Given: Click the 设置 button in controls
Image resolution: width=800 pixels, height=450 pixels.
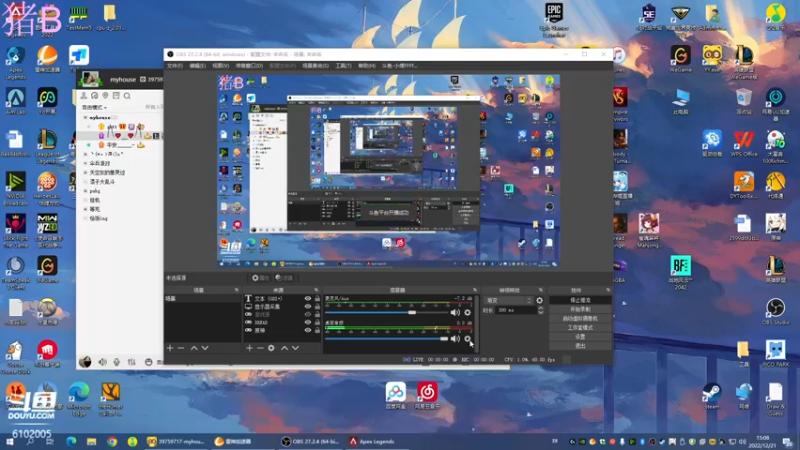Looking at the screenshot, I should coord(580,337).
